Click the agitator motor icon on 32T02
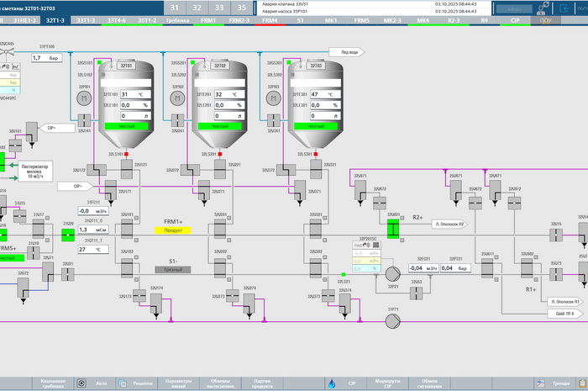This screenshot has height=391, width=588. [x=178, y=98]
